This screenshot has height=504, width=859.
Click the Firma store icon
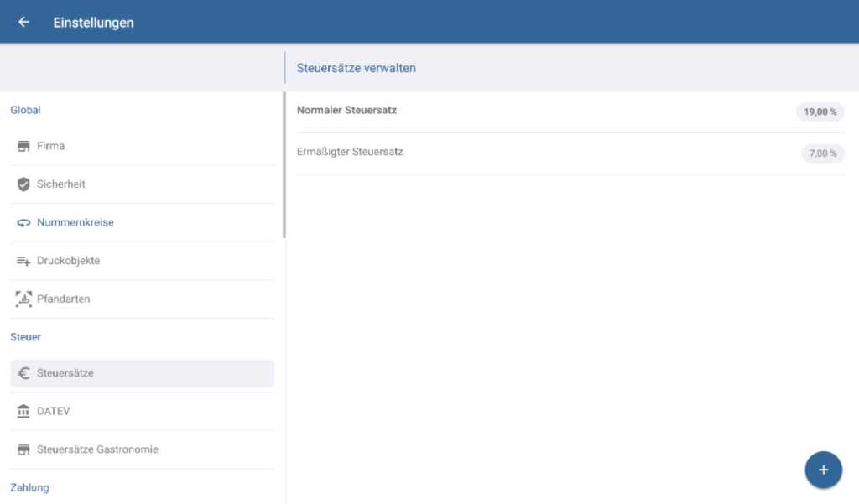coord(23,146)
